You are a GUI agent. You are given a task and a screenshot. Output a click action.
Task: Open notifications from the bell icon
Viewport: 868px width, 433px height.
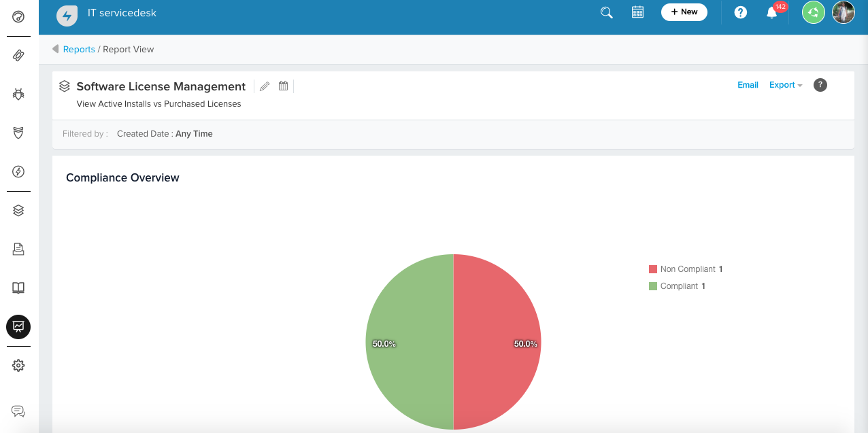tap(771, 12)
